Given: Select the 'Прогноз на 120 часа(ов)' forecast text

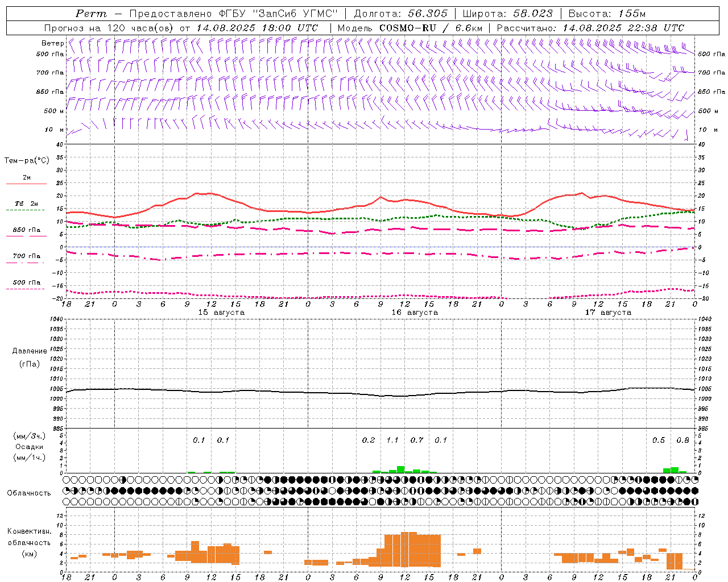Looking at the screenshot, I should pyautogui.click(x=109, y=28).
